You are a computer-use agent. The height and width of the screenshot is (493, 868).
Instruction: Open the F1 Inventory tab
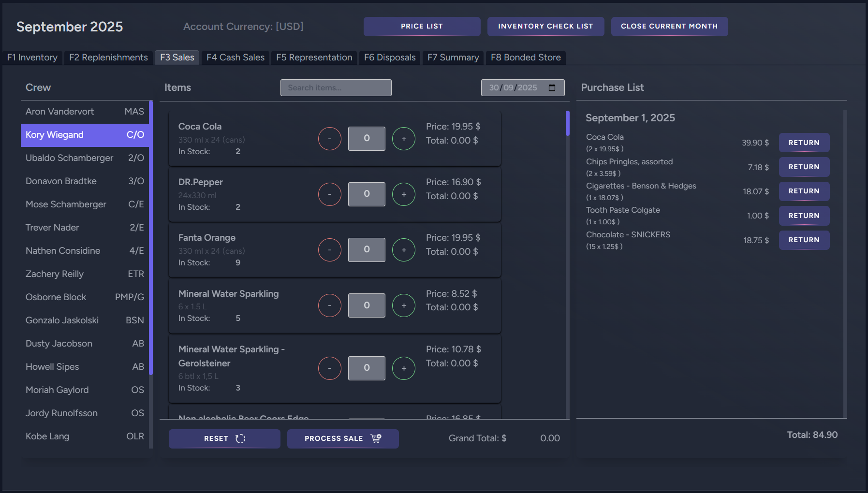coord(32,58)
